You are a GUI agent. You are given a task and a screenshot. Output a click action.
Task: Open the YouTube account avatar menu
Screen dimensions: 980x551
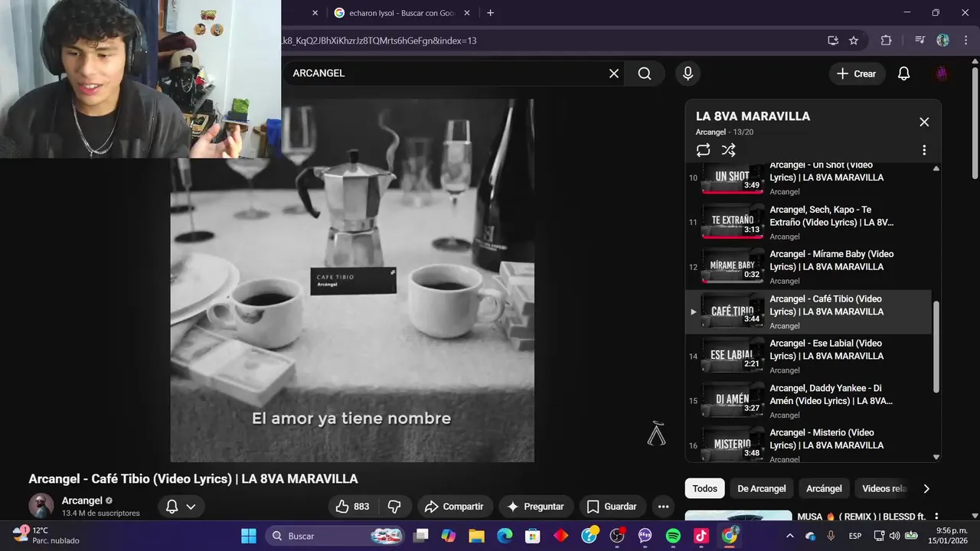click(942, 73)
